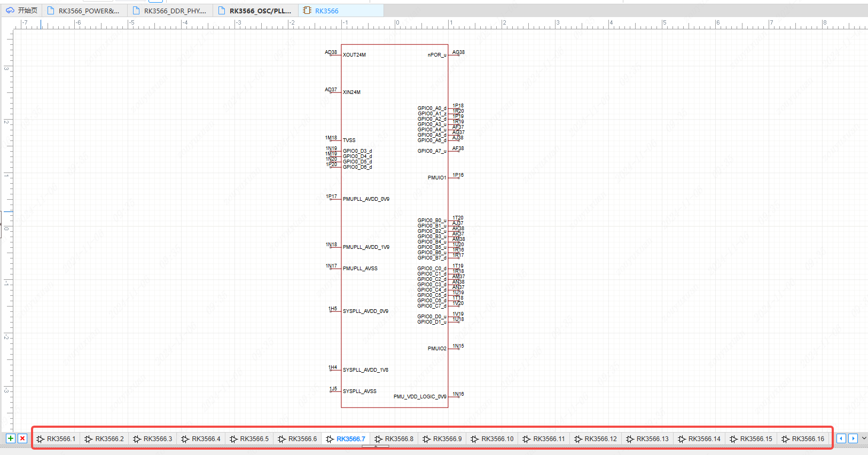Image resolution: width=868 pixels, height=455 pixels.
Task: Open part tab RK3566.4
Action: (201, 439)
